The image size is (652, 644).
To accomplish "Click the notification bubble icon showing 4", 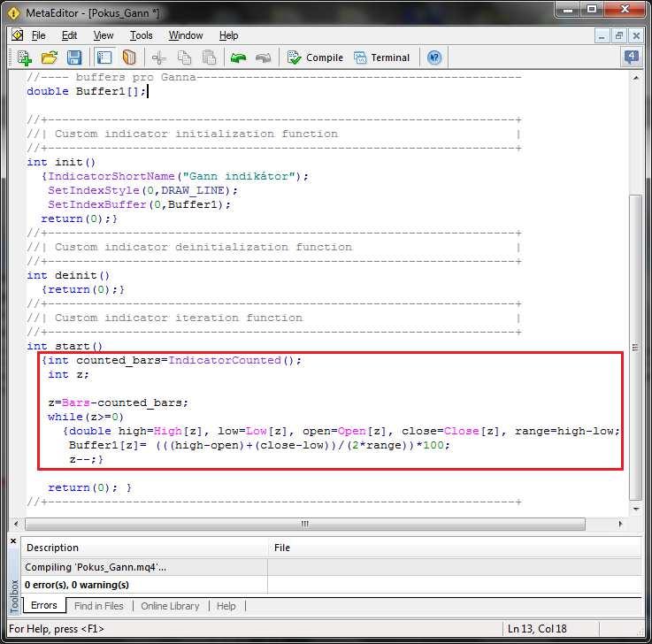I will 631,57.
